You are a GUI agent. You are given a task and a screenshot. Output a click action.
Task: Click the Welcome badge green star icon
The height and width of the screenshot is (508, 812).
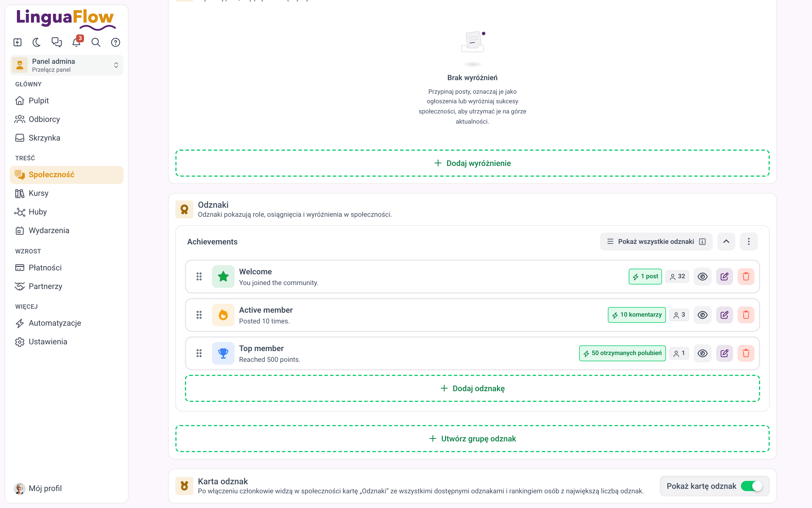coord(223,277)
